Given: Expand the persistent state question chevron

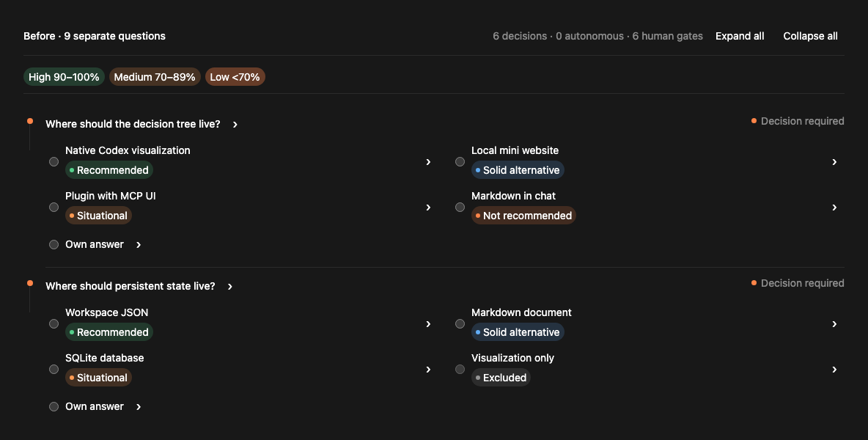Looking at the screenshot, I should coord(230,287).
